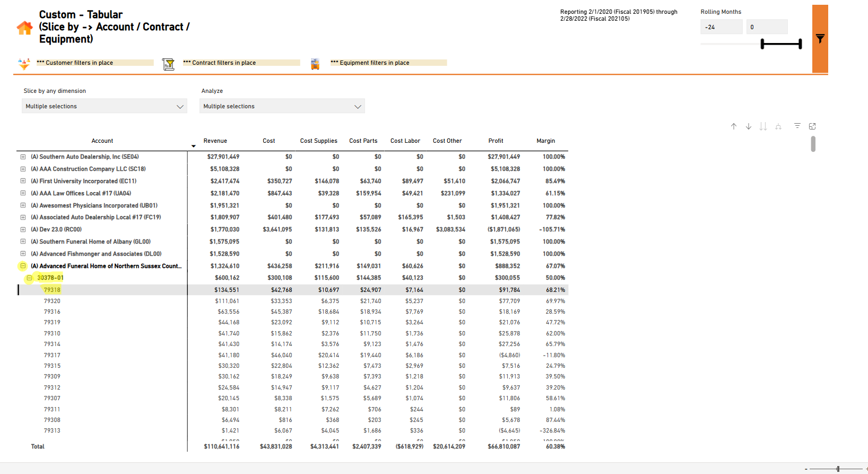
Task: Expand all down one level icon
Action: (778, 126)
